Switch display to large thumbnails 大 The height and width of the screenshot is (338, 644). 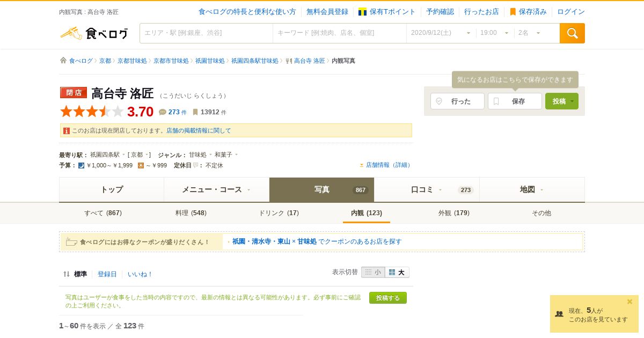[397, 273]
